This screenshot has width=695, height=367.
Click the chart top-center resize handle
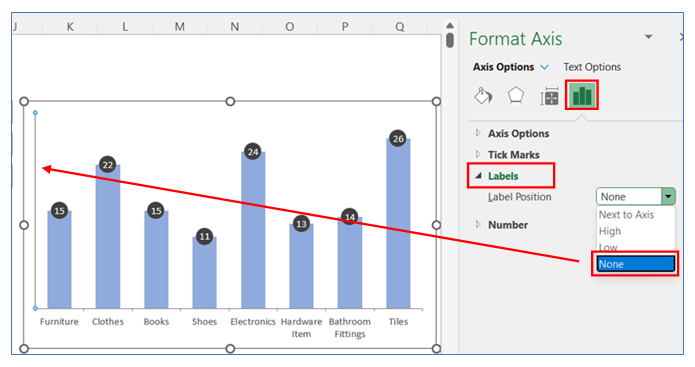point(230,102)
